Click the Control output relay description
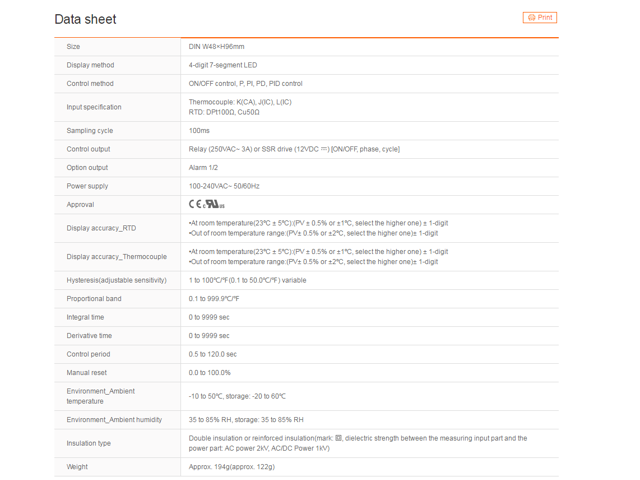The height and width of the screenshot is (480, 640). point(294,149)
